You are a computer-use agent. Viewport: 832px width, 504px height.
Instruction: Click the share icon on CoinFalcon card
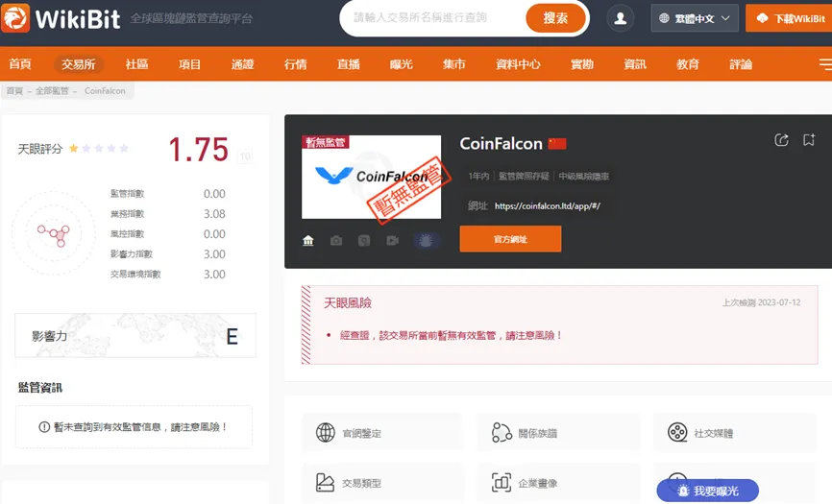coord(782,140)
